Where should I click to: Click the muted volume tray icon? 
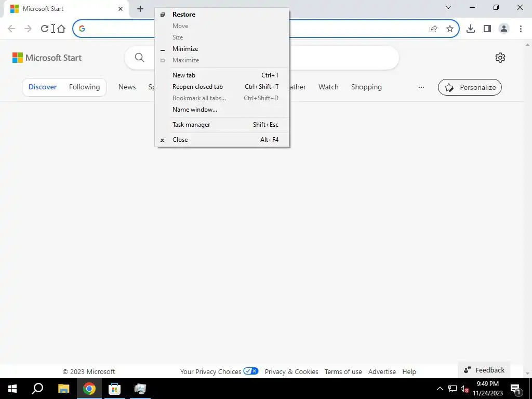tap(464, 389)
